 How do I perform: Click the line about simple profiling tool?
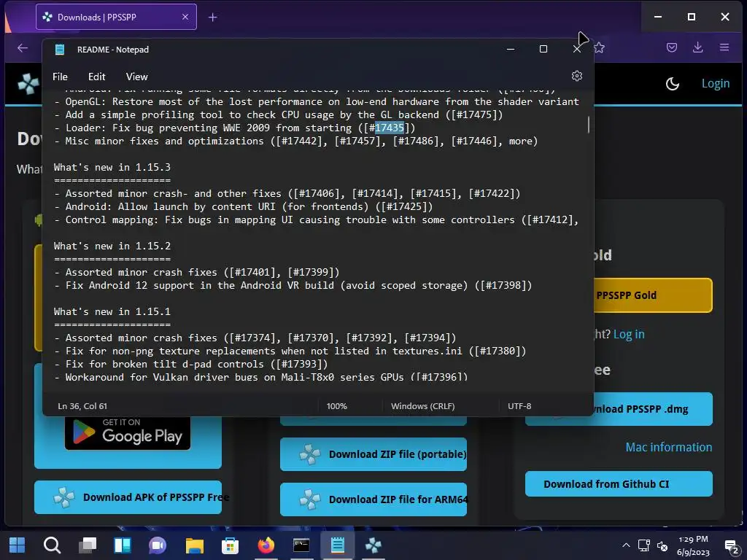(x=278, y=114)
